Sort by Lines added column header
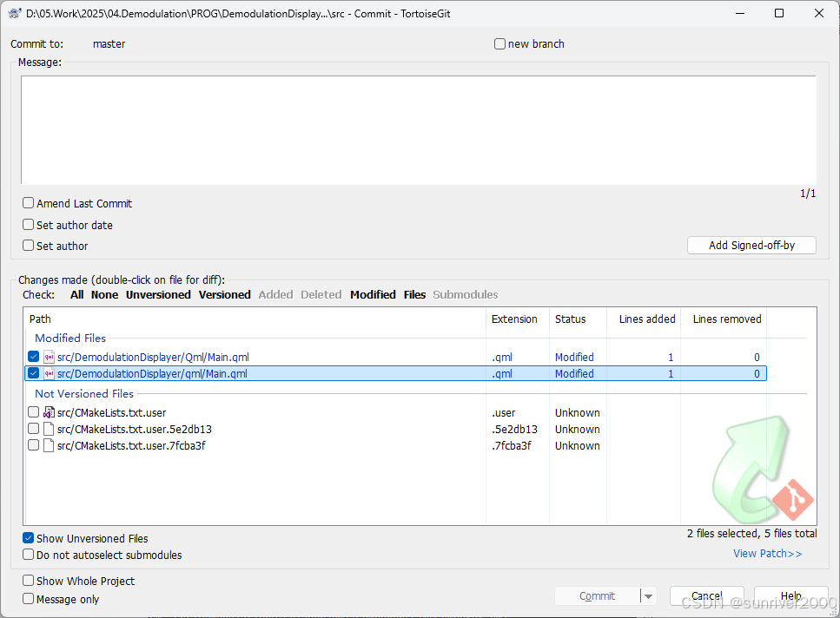 (644, 319)
